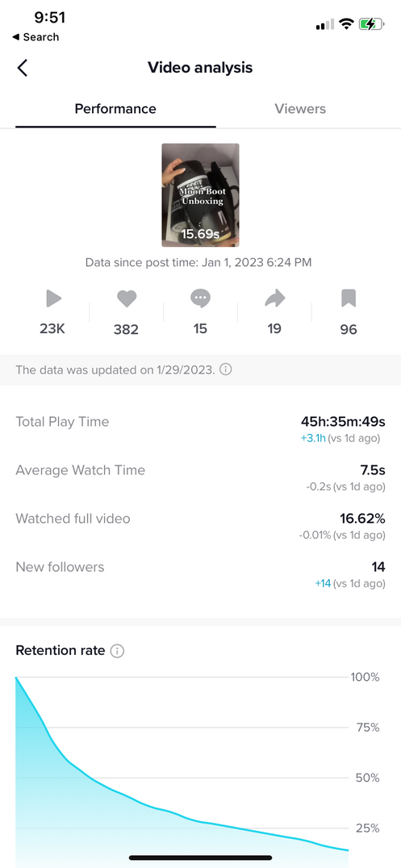Tap the New followers count
Viewport: 401px width, 868px height.
[x=378, y=567]
